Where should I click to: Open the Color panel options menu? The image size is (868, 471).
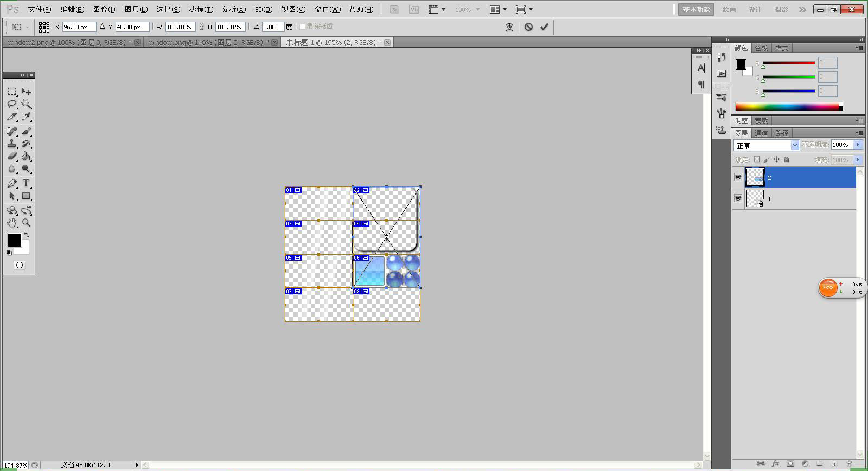click(x=859, y=48)
